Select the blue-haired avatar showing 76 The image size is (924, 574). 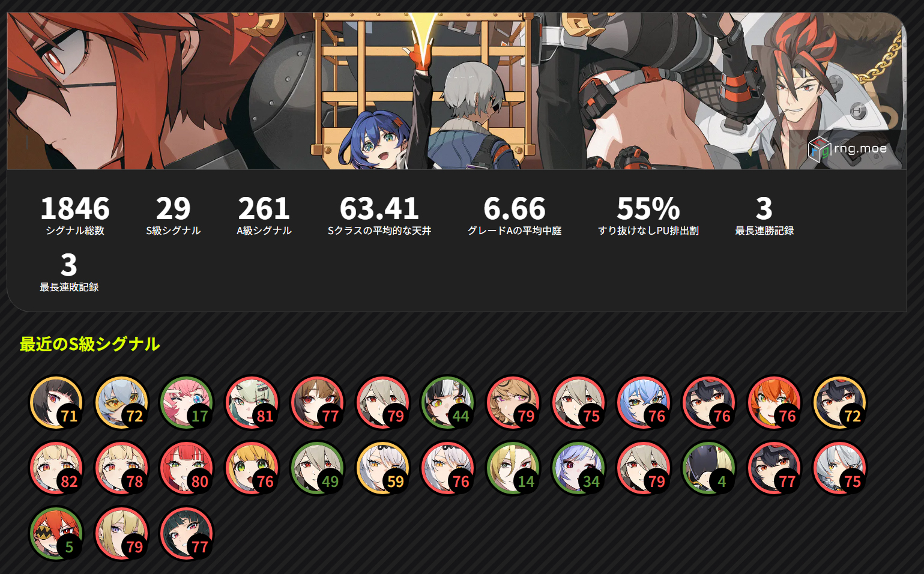click(644, 403)
